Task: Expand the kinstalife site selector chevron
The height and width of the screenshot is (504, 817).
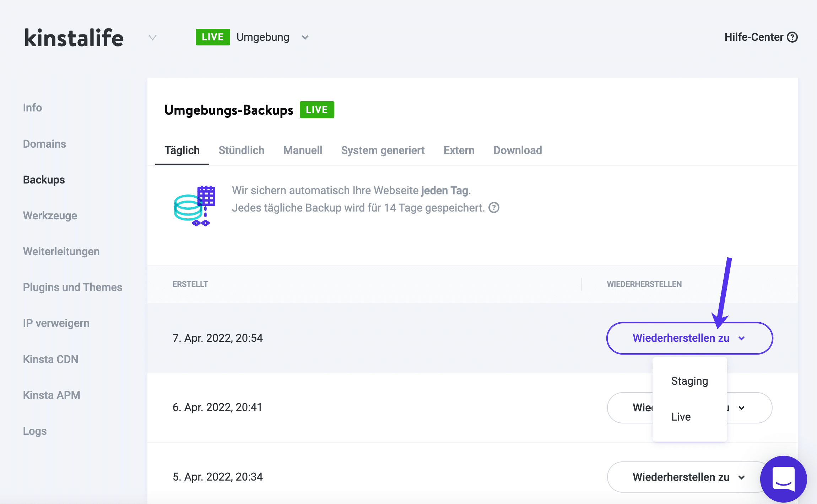Action: coord(152,38)
